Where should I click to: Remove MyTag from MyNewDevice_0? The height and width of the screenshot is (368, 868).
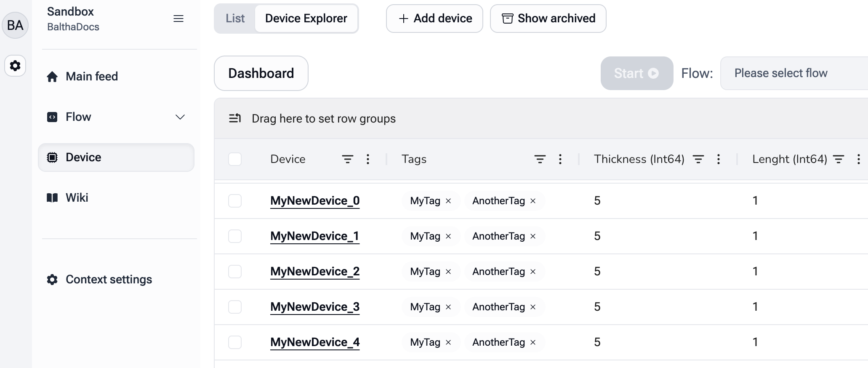tap(448, 201)
